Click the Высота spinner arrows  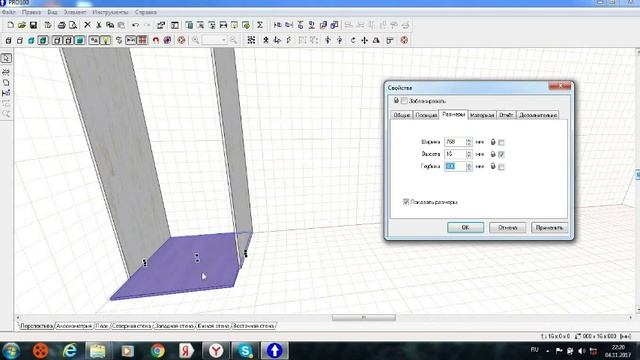469,154
